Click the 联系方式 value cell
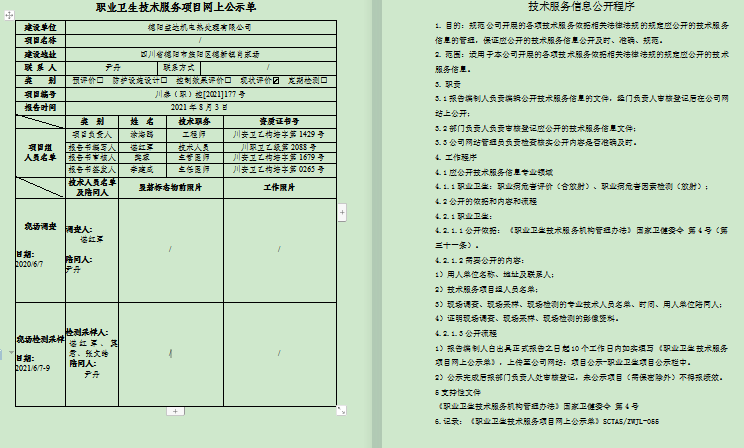This screenshot has width=744, height=448. [270, 67]
